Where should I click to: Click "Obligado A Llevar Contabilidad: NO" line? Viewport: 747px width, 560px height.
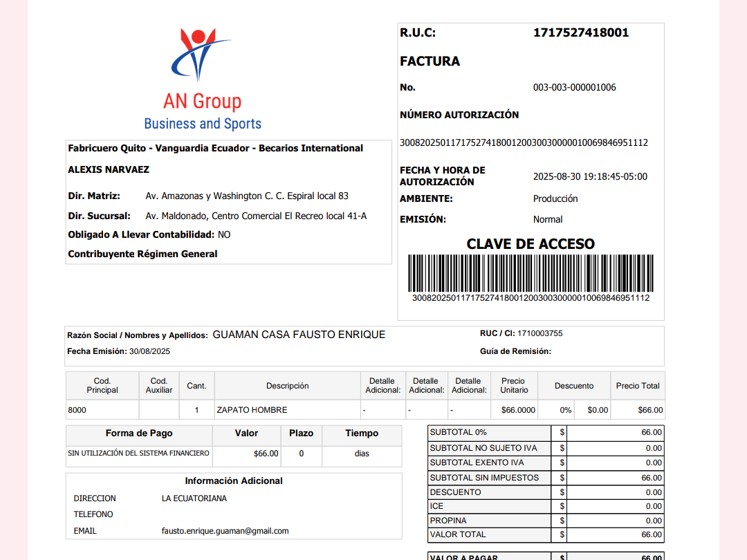[149, 234]
